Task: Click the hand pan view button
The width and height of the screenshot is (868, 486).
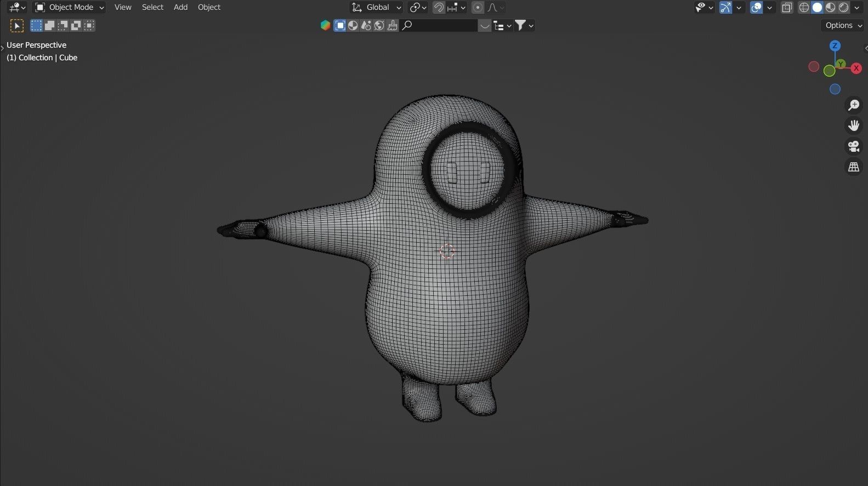Action: (x=854, y=125)
